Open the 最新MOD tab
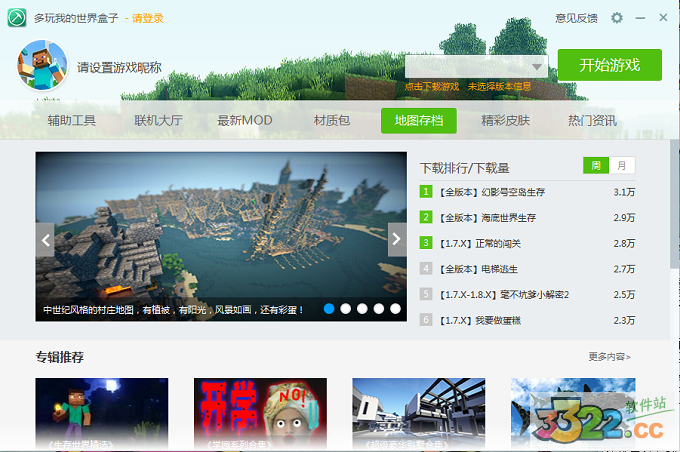This screenshot has width=680, height=452. [245, 120]
